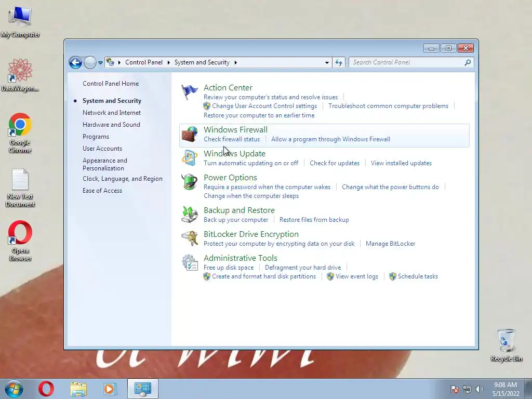Click Check firewall status link
The height and width of the screenshot is (399, 532).
point(232,139)
